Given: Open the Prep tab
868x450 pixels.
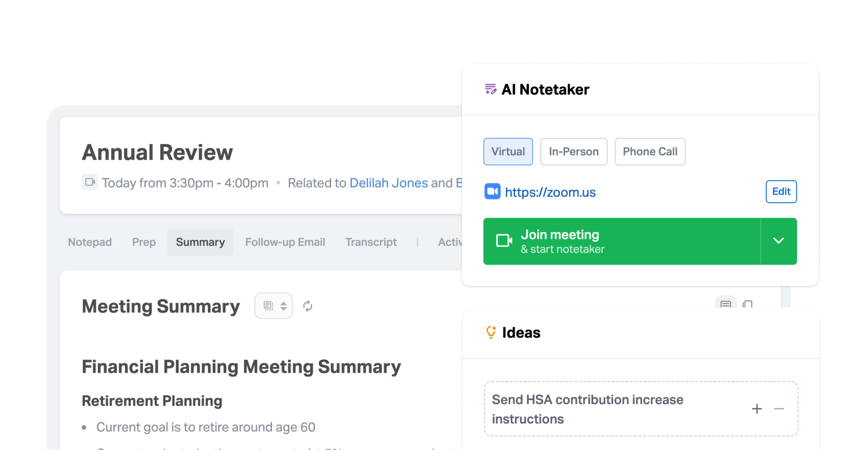Looking at the screenshot, I should pyautogui.click(x=144, y=242).
